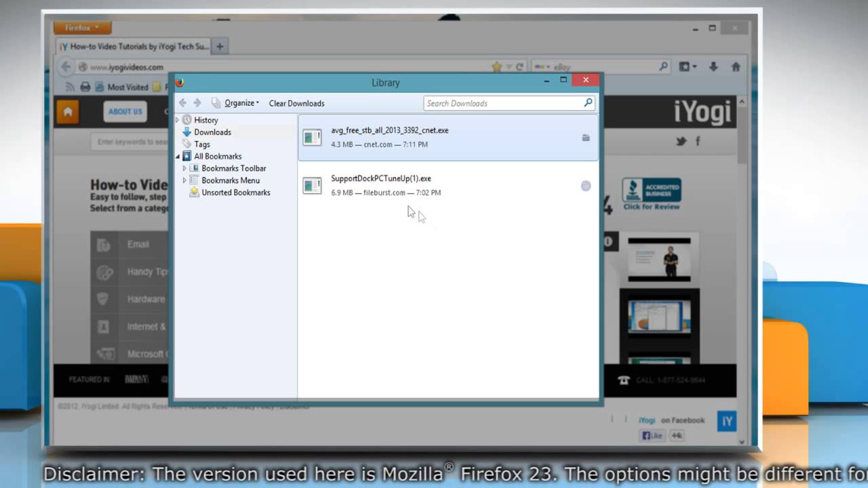Open the presenter video thumbnail
The image size is (868, 488).
[x=659, y=260]
